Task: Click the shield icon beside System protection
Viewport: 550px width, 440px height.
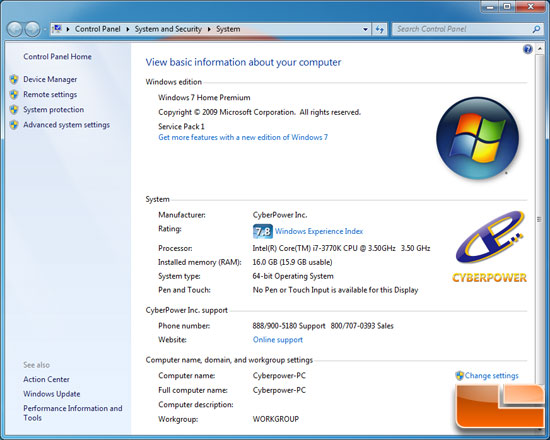Action: [14, 109]
